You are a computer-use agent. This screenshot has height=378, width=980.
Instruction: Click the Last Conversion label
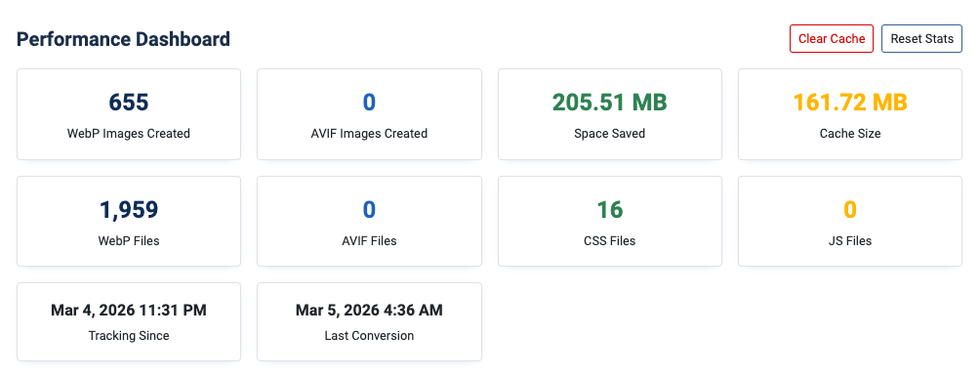pos(369,336)
